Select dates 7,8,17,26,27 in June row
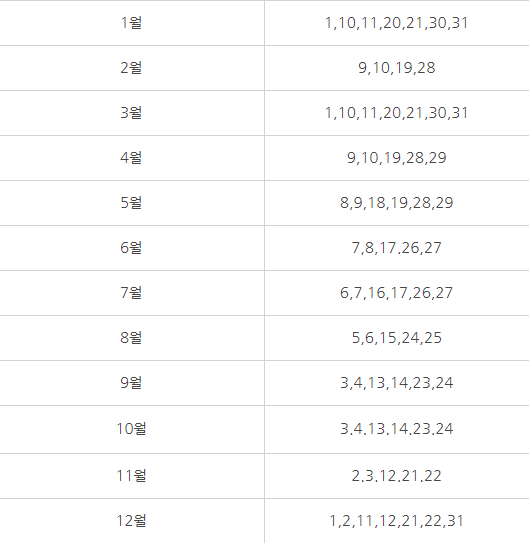The image size is (529, 543). [x=396, y=248]
